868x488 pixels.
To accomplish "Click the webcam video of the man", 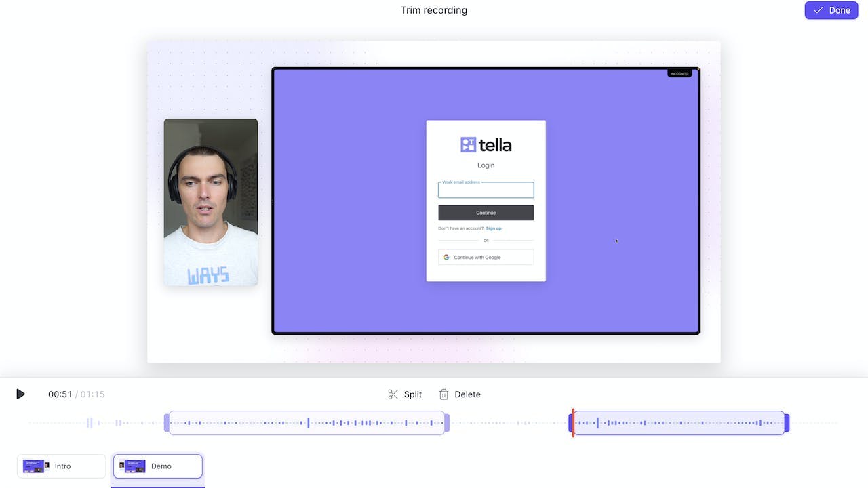I will (x=211, y=202).
